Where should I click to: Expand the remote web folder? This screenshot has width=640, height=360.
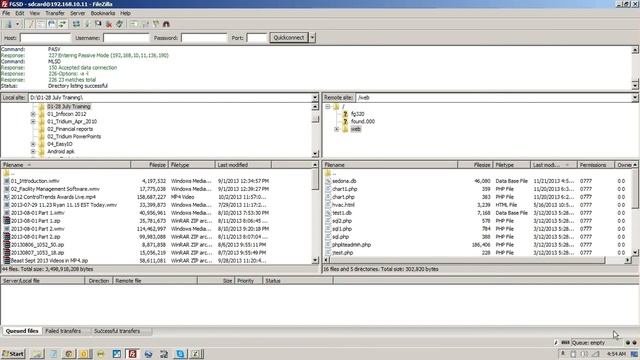(x=337, y=129)
